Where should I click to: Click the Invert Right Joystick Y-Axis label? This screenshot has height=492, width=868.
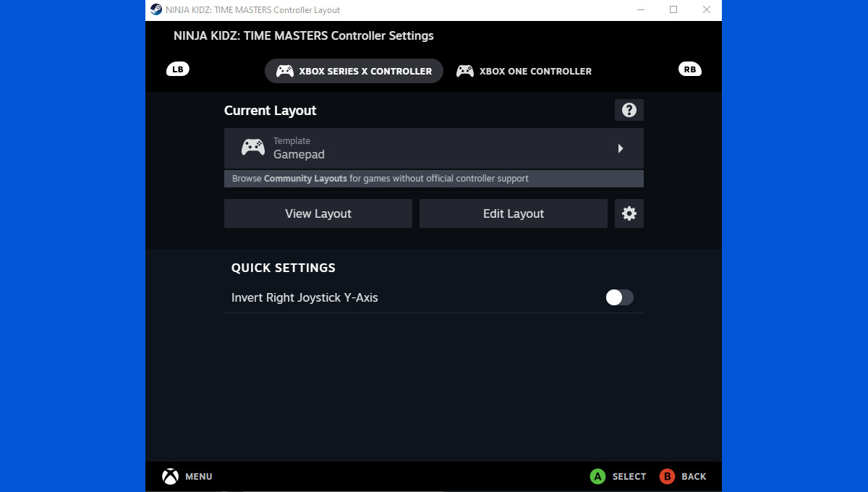pyautogui.click(x=305, y=297)
